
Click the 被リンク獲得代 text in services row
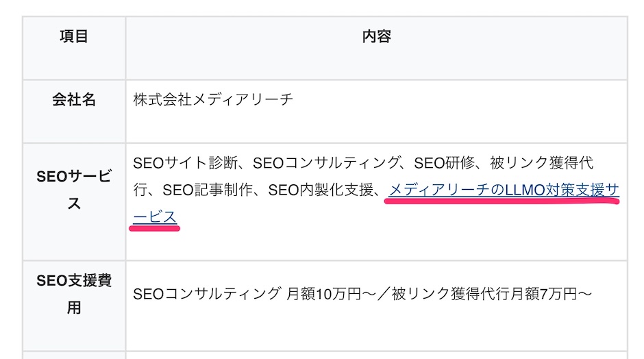[x=542, y=163]
